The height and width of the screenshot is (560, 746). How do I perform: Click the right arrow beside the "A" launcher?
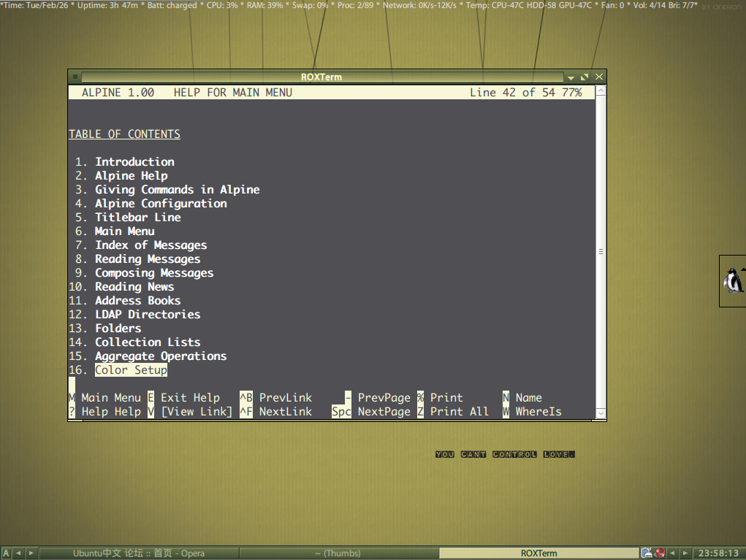31,553
